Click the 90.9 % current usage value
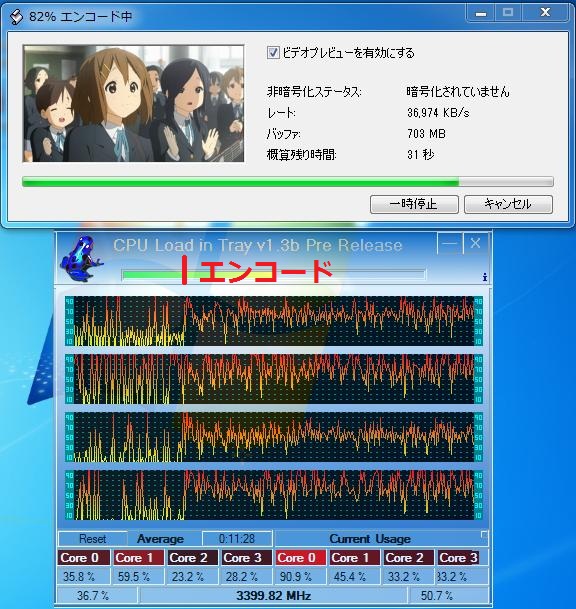Viewport: 576px width, 609px height. 296,576
